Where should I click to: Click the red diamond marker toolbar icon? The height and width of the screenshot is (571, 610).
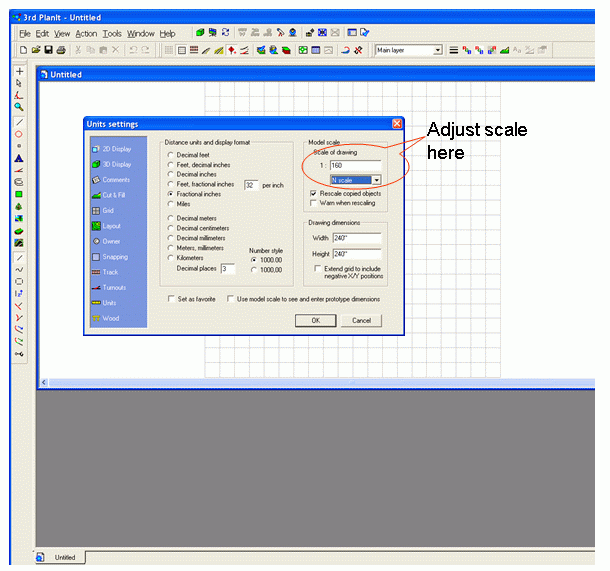pyautogui.click(x=232, y=50)
